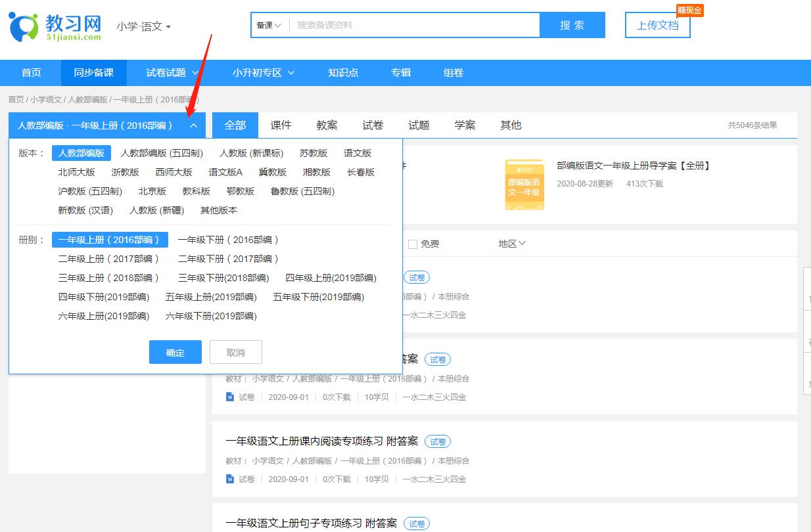Click inside the 搜索备课资料 search field
This screenshot has width=811, height=532.
coord(407,24)
